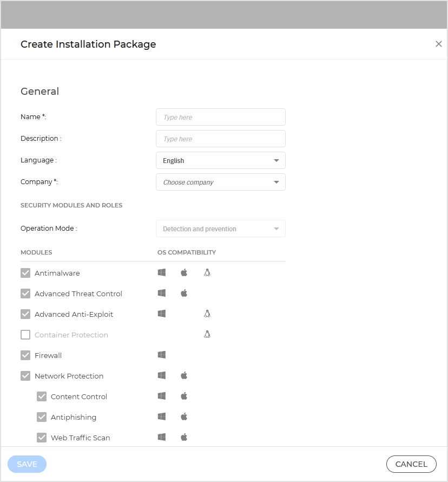Click the Name input field
Screen dimensions: 448x482
[220, 117]
